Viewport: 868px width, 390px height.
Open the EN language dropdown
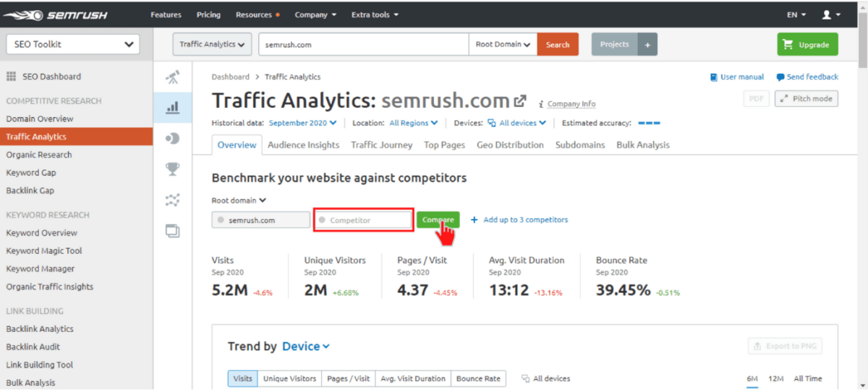click(796, 14)
